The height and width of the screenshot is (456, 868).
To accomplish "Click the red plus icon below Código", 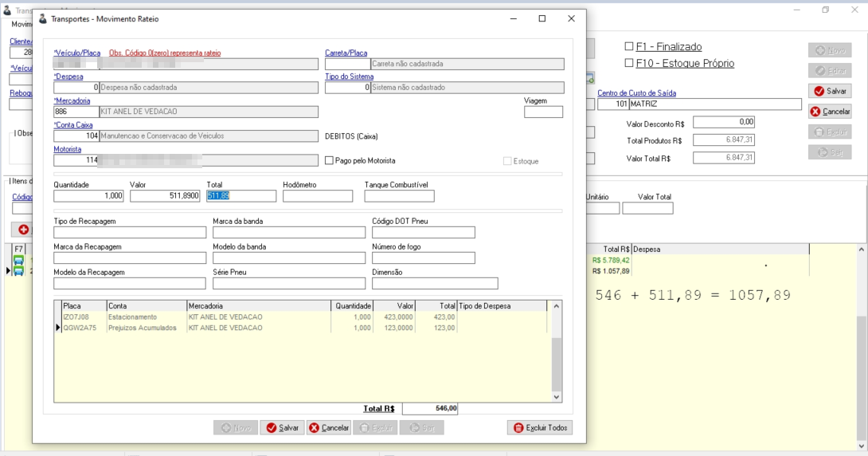I will 23,230.
